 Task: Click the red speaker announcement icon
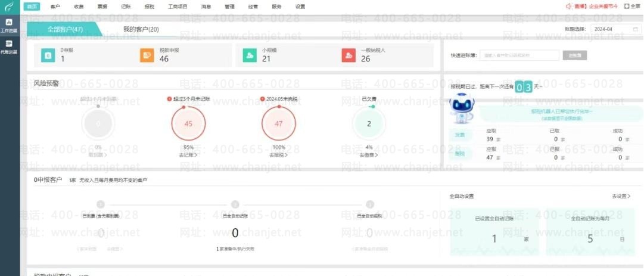569,6
